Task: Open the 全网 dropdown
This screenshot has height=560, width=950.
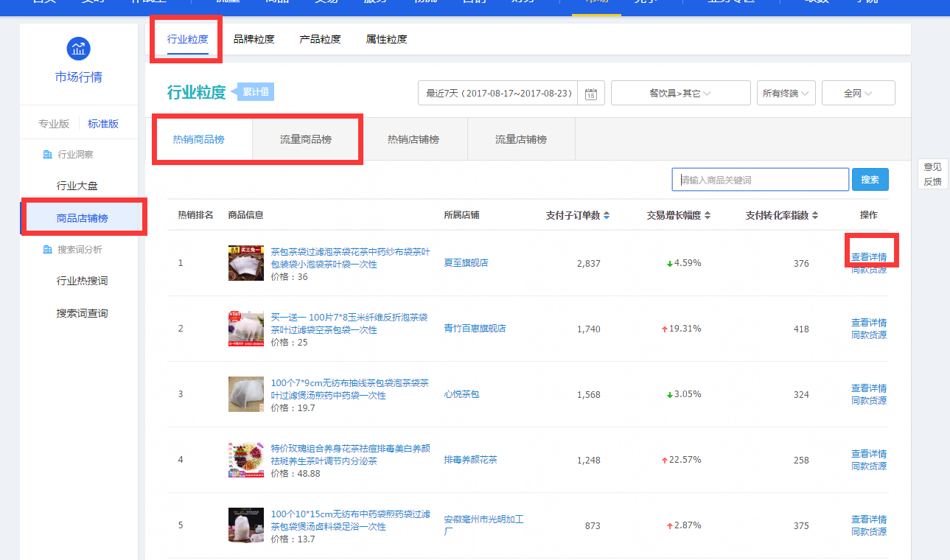Action: click(858, 94)
